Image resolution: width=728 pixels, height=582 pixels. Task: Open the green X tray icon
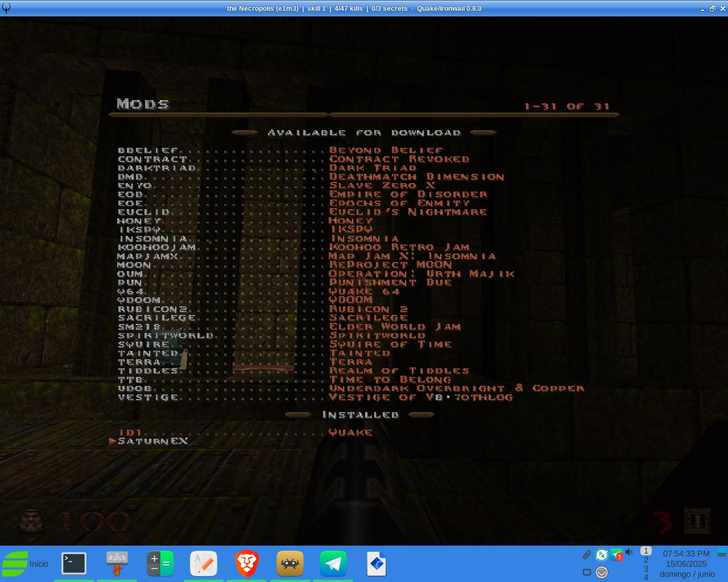[601, 554]
